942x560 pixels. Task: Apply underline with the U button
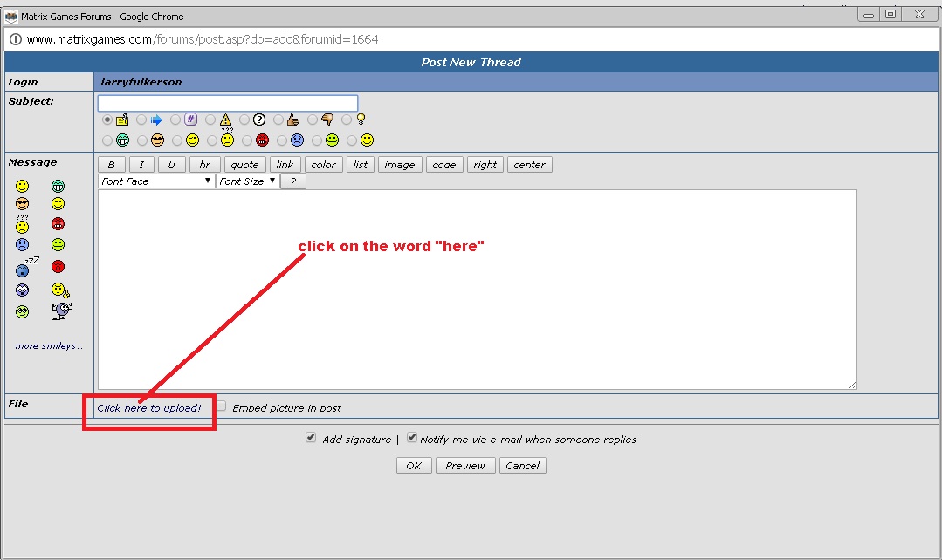[x=171, y=165]
